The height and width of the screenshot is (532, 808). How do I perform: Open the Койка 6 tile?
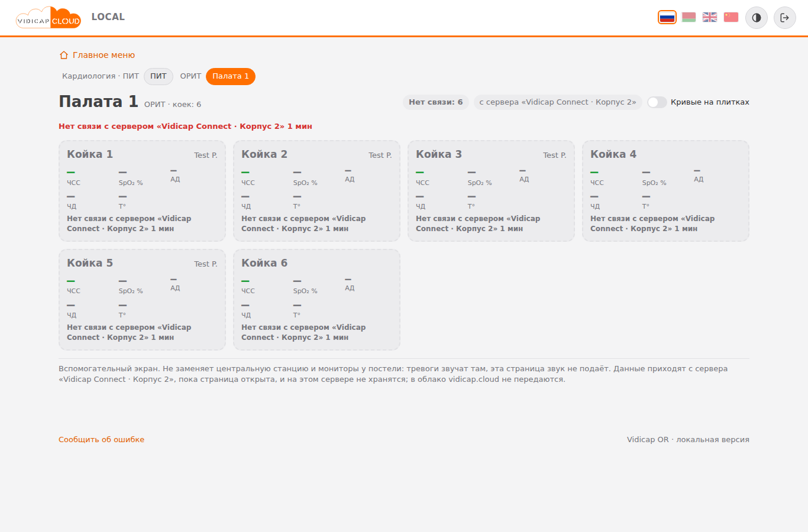tap(316, 300)
